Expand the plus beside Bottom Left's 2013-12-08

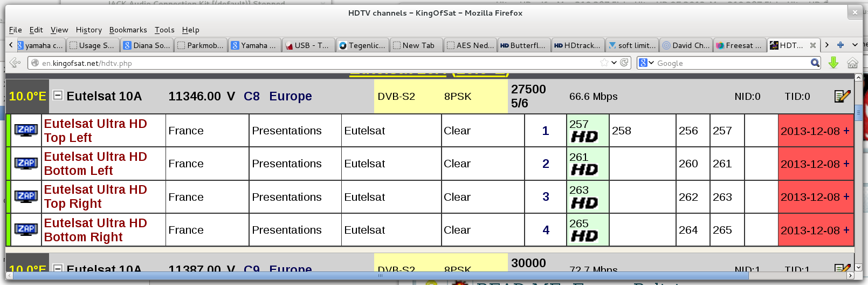point(846,164)
